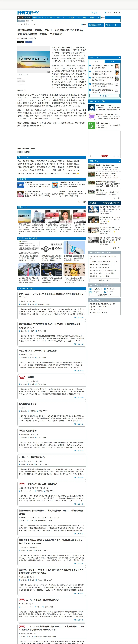The image size is (138, 644).
Task: Open 有料サイト一覧 dropdown button
Action: (x=113, y=25)
